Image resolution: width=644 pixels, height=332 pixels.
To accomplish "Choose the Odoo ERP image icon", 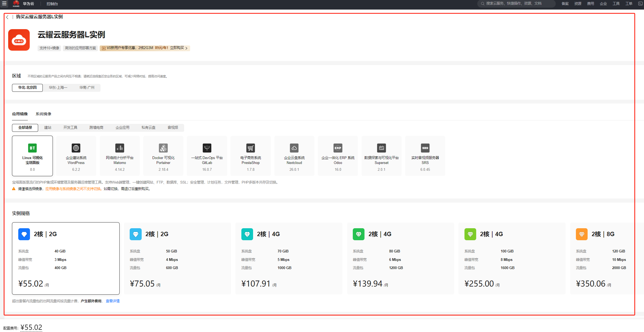I will [x=338, y=148].
